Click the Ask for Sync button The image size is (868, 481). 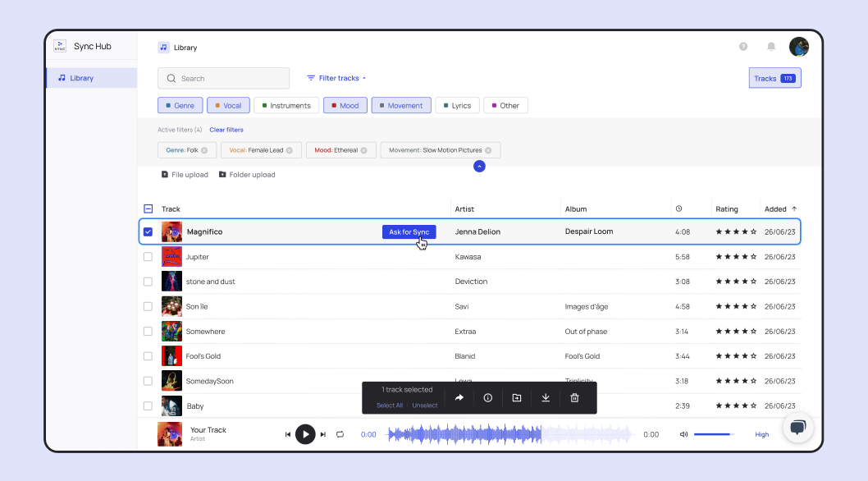click(x=409, y=231)
